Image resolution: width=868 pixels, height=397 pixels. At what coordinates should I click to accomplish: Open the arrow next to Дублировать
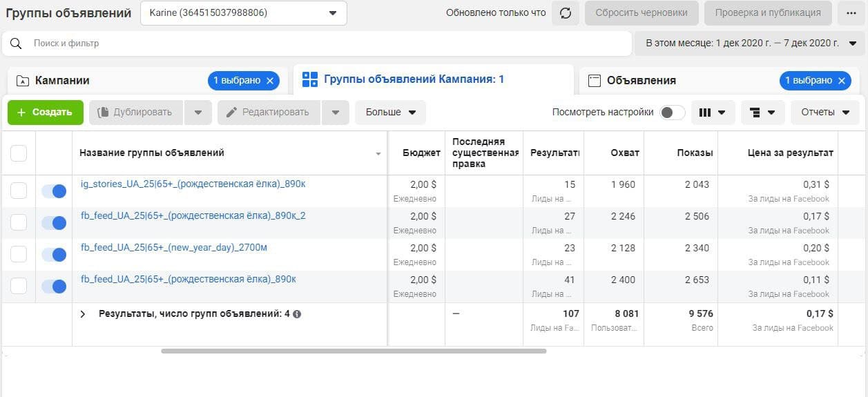197,113
